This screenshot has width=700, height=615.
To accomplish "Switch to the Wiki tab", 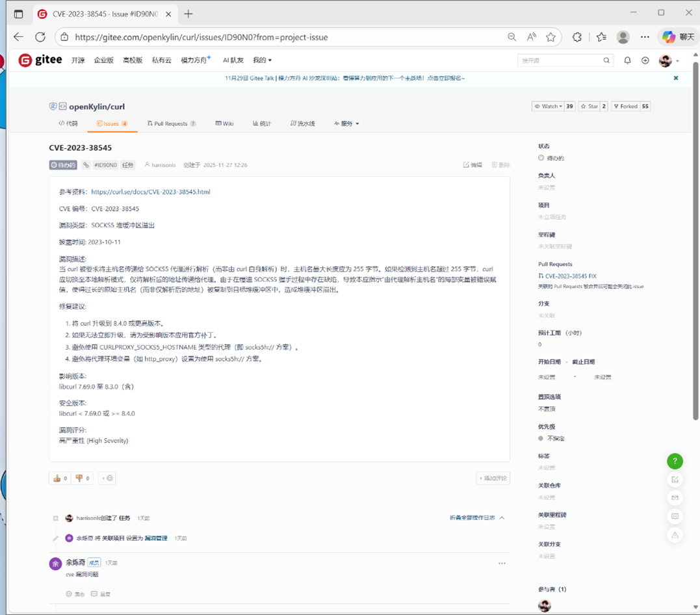I will tap(224, 123).
